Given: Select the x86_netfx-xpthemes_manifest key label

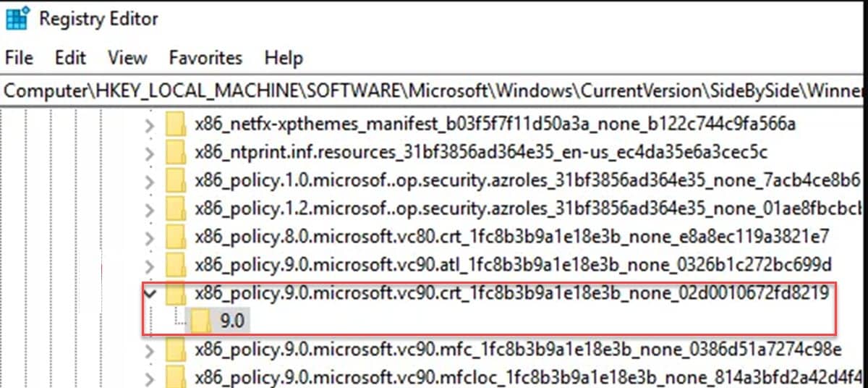Looking at the screenshot, I should click(x=495, y=125).
